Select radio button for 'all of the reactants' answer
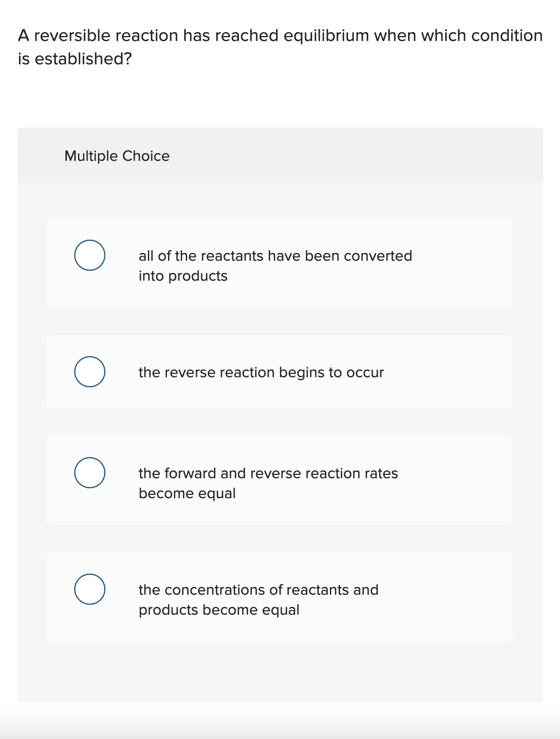The image size is (560, 739). pyautogui.click(x=90, y=255)
